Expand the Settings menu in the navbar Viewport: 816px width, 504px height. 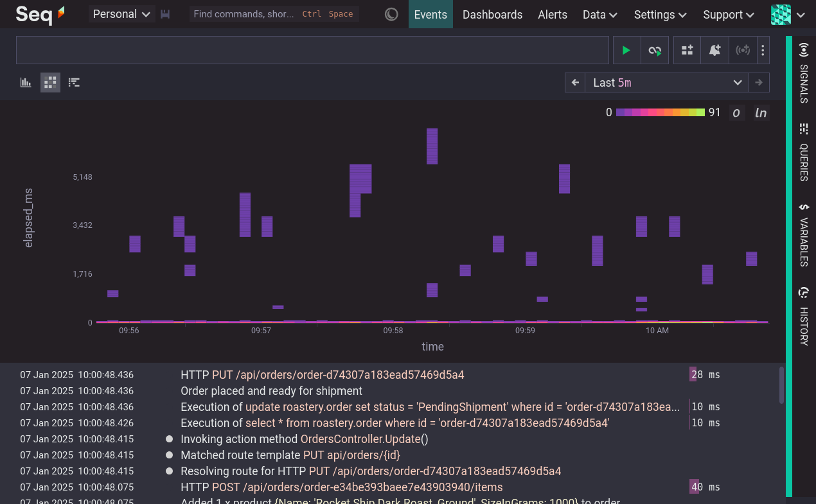click(x=660, y=14)
